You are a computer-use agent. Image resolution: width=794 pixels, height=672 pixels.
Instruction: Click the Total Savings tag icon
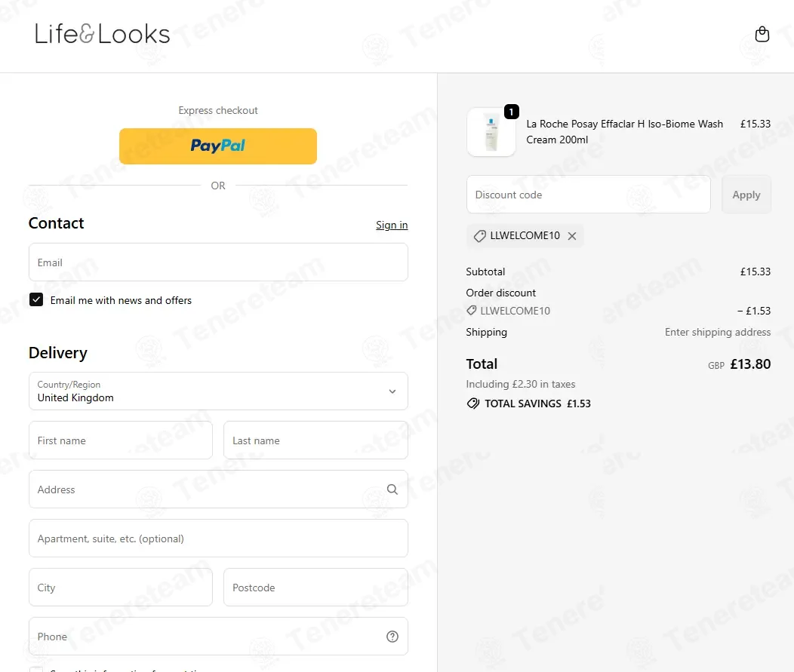472,404
